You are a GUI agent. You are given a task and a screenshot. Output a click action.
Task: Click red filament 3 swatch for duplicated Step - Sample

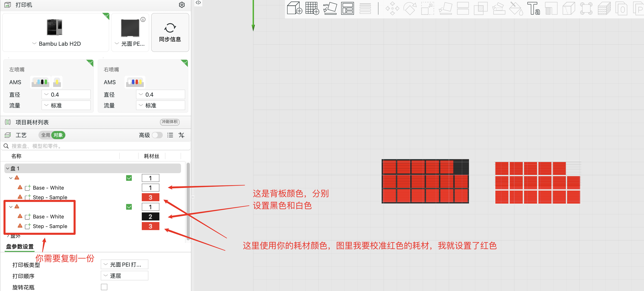[x=151, y=226]
